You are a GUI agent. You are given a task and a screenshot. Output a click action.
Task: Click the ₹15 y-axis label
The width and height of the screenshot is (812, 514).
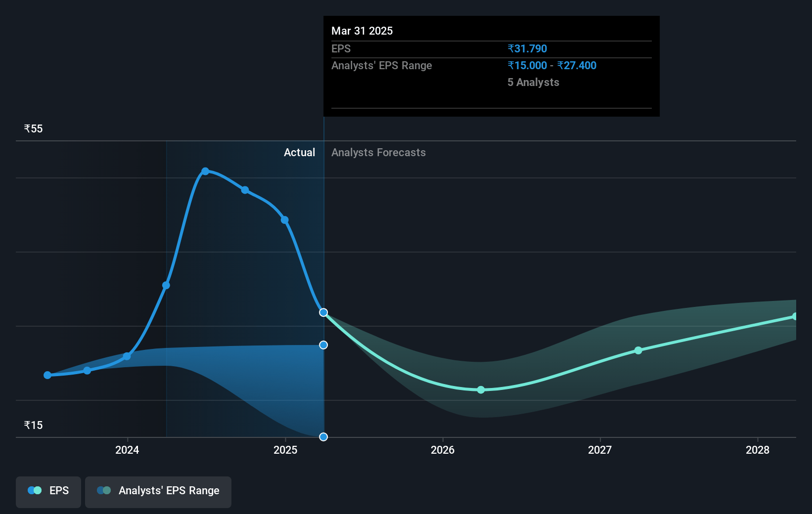tap(34, 425)
